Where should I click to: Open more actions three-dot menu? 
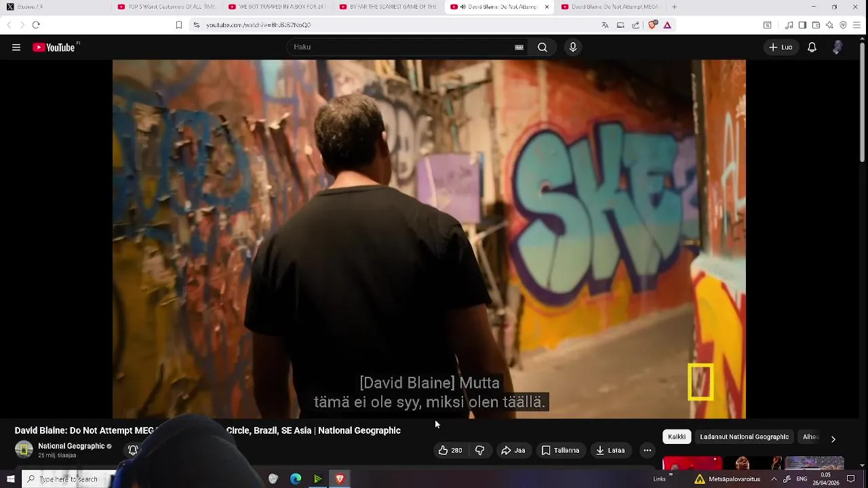point(648,450)
